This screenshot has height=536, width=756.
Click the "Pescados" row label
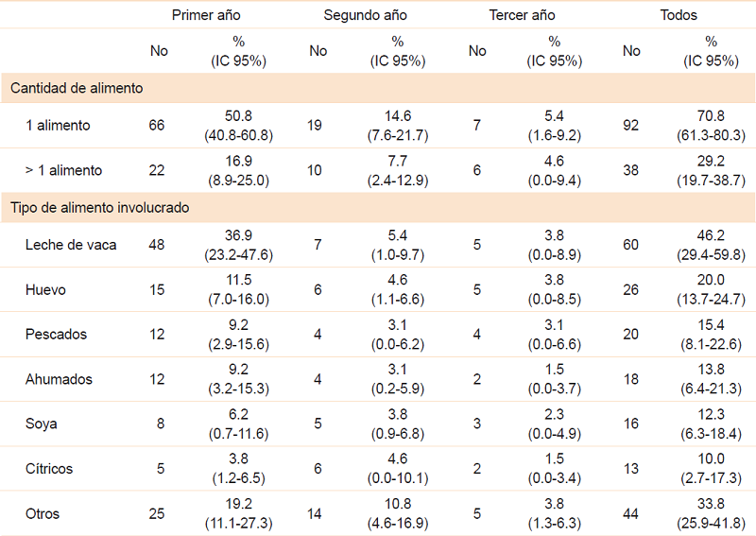point(56,335)
